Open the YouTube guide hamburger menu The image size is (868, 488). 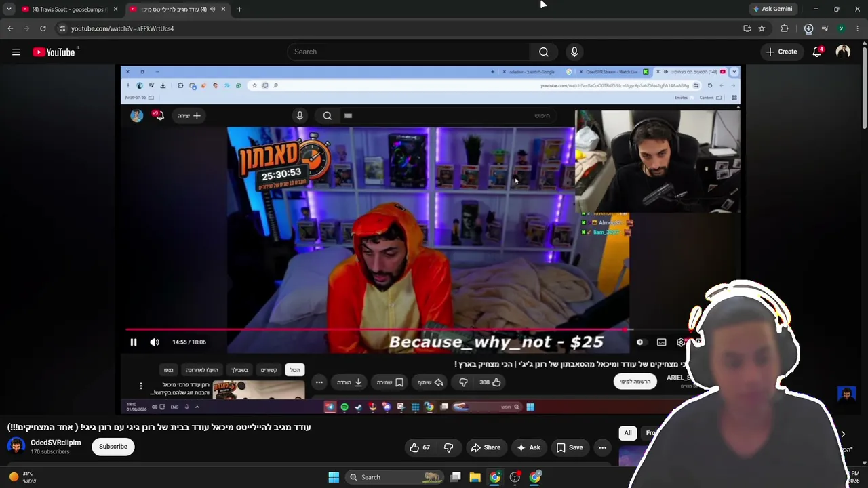coord(16,52)
